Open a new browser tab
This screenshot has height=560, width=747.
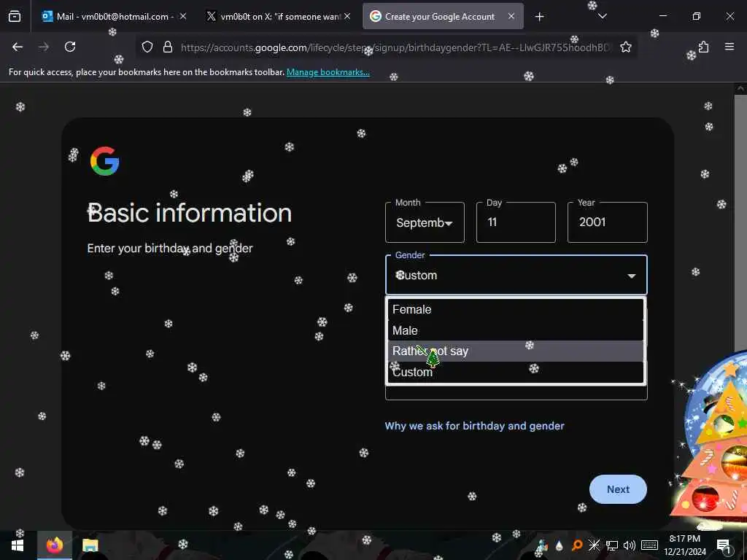click(x=539, y=17)
